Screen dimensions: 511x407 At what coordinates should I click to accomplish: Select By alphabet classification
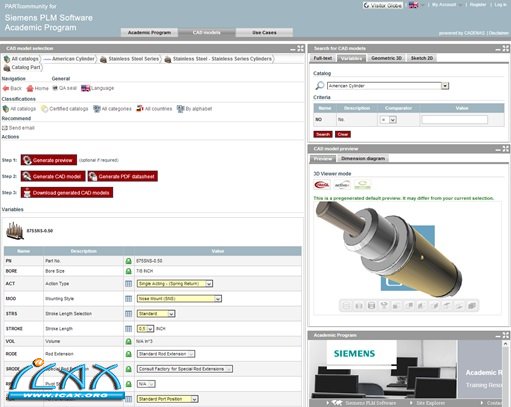point(194,109)
